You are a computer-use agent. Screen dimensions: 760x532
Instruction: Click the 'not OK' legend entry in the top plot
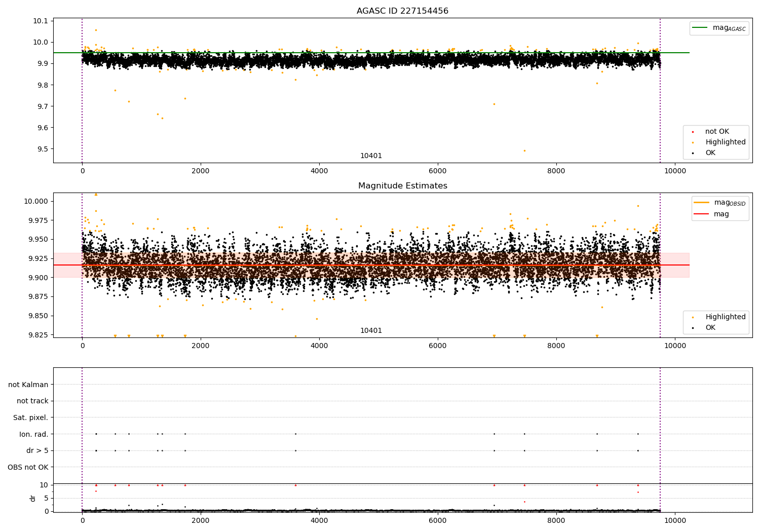tap(717, 132)
